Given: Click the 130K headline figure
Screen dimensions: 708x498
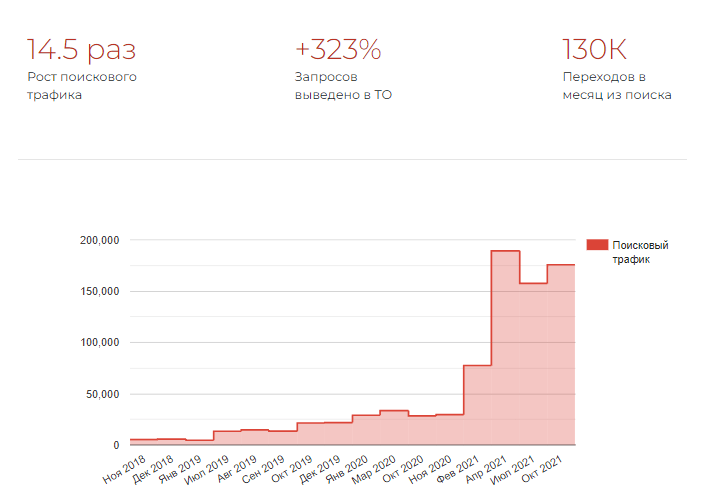Looking at the screenshot, I should 594,49.
